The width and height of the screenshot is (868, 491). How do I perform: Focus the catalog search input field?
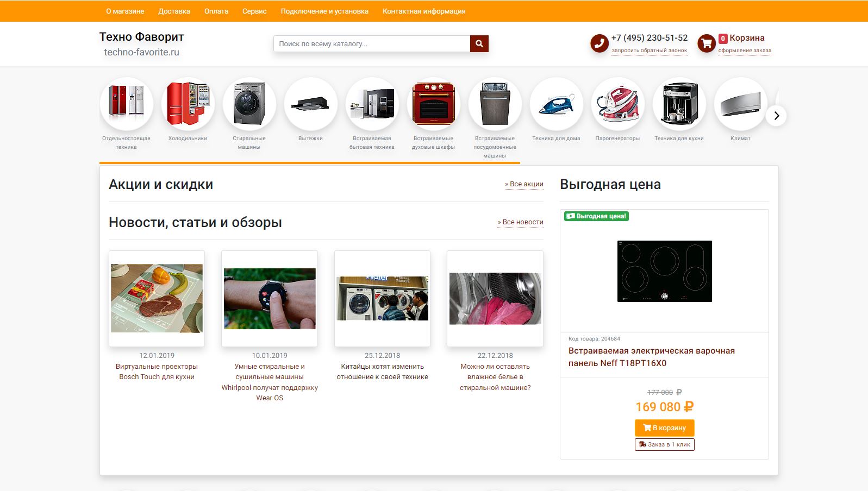click(371, 43)
